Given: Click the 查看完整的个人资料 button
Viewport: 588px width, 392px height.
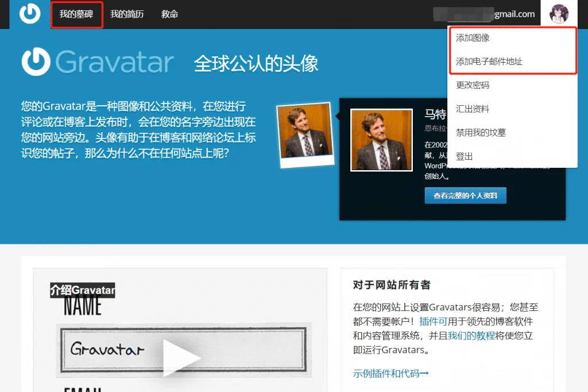Looking at the screenshot, I should pos(465,195).
